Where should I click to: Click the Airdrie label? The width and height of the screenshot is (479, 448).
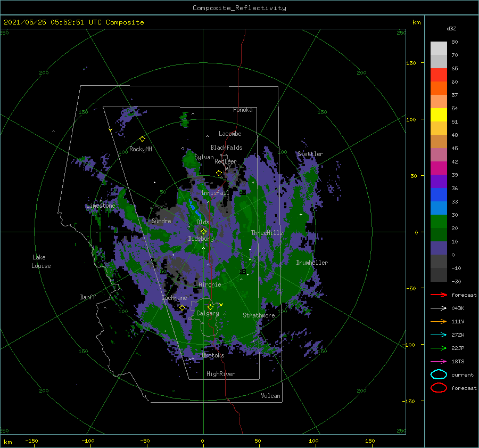click(x=210, y=284)
